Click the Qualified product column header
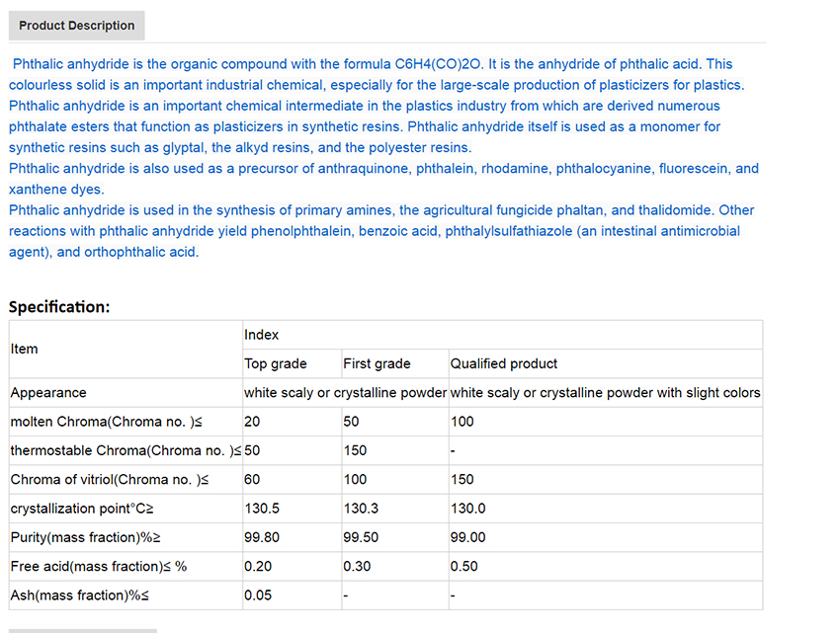The image size is (840, 633). (504, 363)
